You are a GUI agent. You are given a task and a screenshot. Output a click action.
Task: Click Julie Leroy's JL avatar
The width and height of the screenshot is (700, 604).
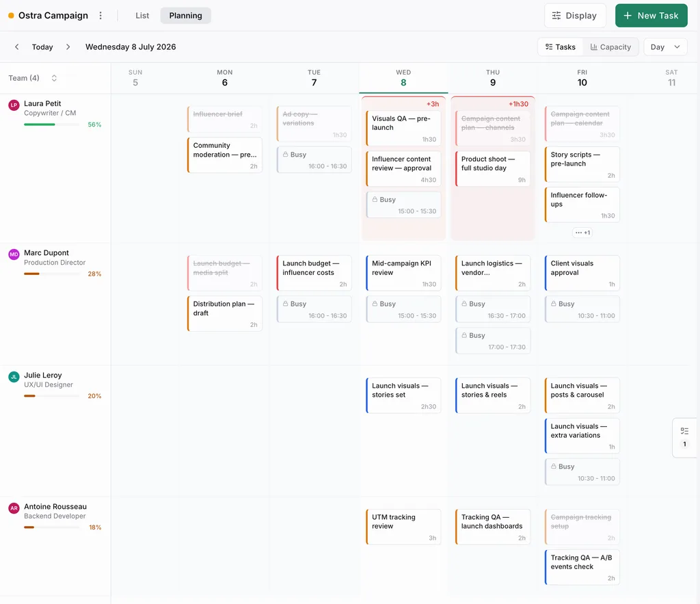[14, 377]
